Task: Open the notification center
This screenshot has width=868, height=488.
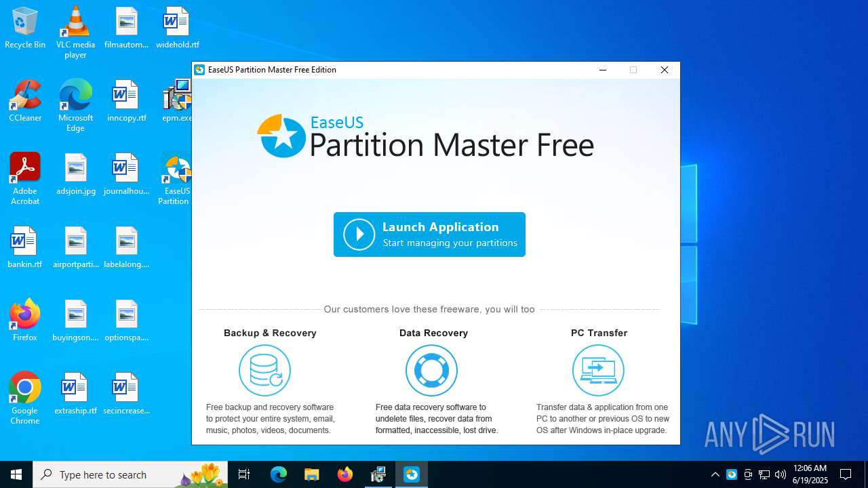Action: click(x=846, y=474)
